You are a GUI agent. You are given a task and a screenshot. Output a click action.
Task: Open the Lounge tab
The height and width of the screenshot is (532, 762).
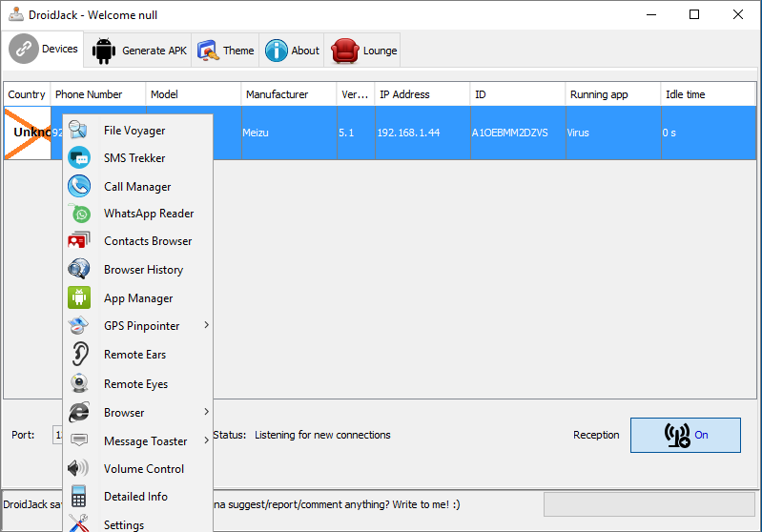pyautogui.click(x=362, y=50)
